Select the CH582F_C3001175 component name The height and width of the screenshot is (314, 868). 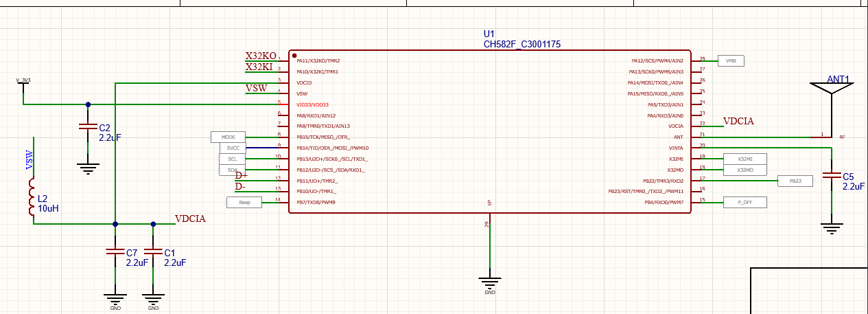(522, 44)
